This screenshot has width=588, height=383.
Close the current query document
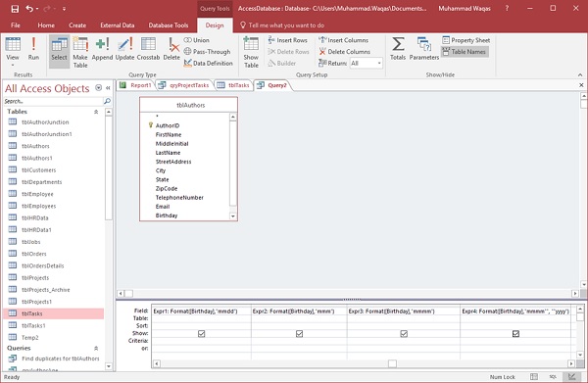(581, 85)
